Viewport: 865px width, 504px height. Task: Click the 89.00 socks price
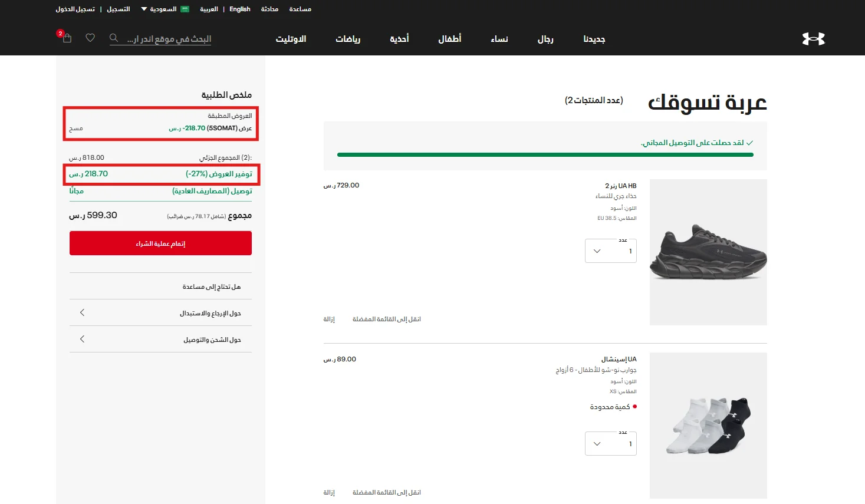pos(340,359)
